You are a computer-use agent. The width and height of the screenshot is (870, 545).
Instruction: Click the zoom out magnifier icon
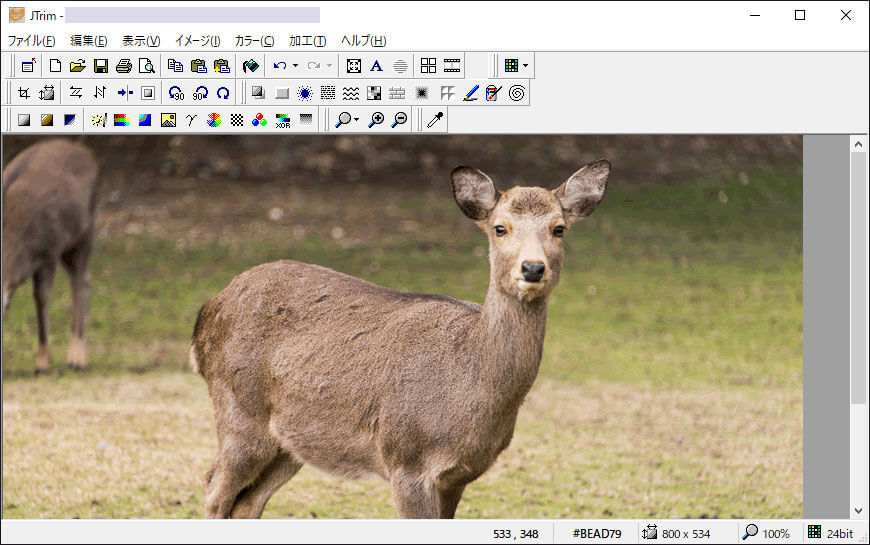coord(399,120)
